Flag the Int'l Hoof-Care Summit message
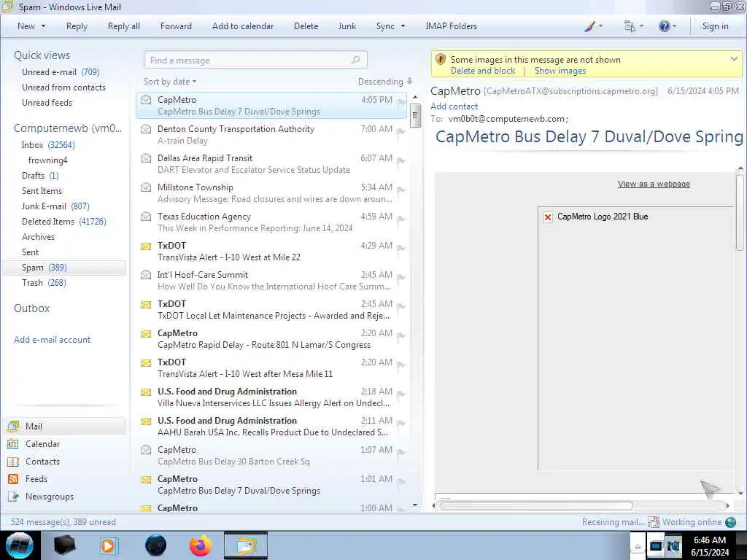 click(x=401, y=278)
